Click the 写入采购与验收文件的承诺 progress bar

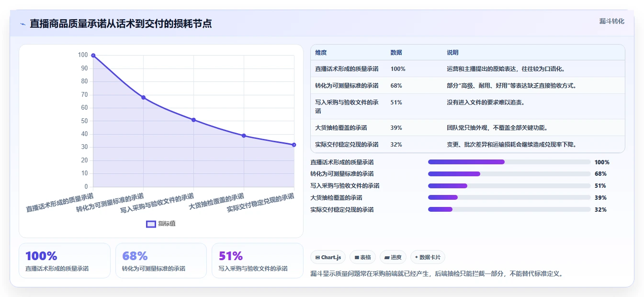tap(509, 186)
